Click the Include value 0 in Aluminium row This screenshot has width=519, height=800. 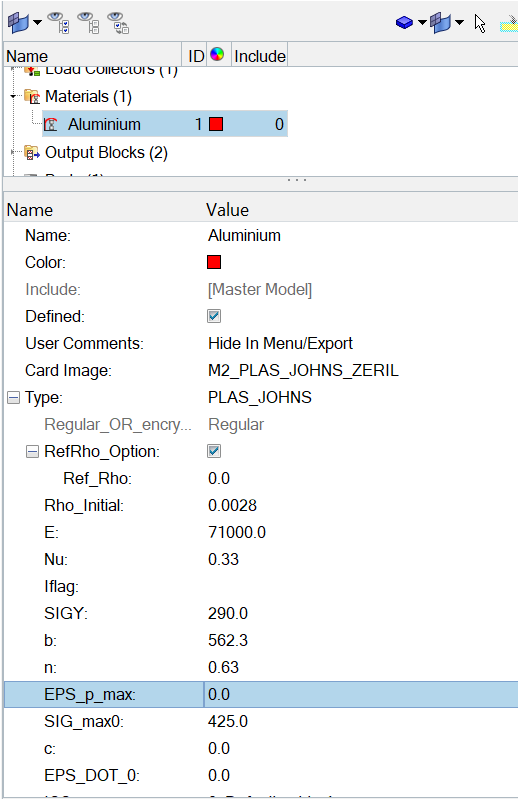279,124
